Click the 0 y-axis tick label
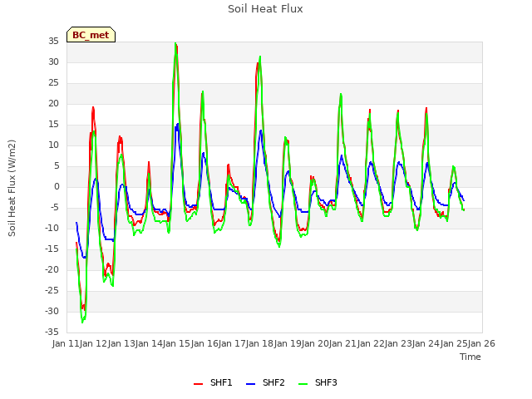 57,186
